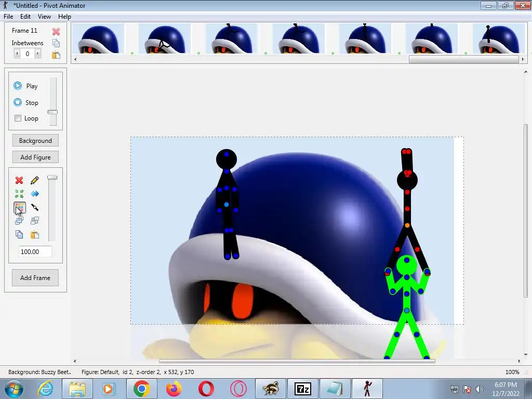This screenshot has height=399, width=532.
Task: Open the notepad app on taskbar
Action: click(335, 389)
